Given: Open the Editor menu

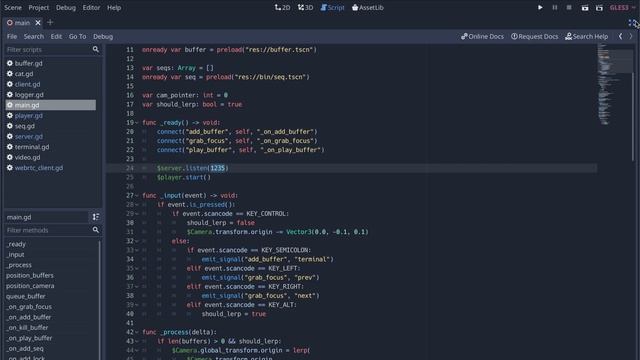Looking at the screenshot, I should (91, 7).
